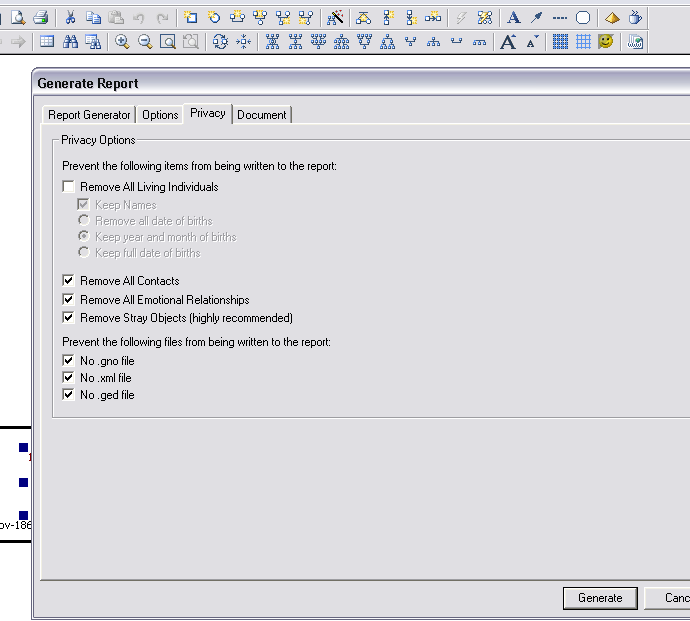Open the Options tab
The height and width of the screenshot is (621, 690).
[x=160, y=115]
